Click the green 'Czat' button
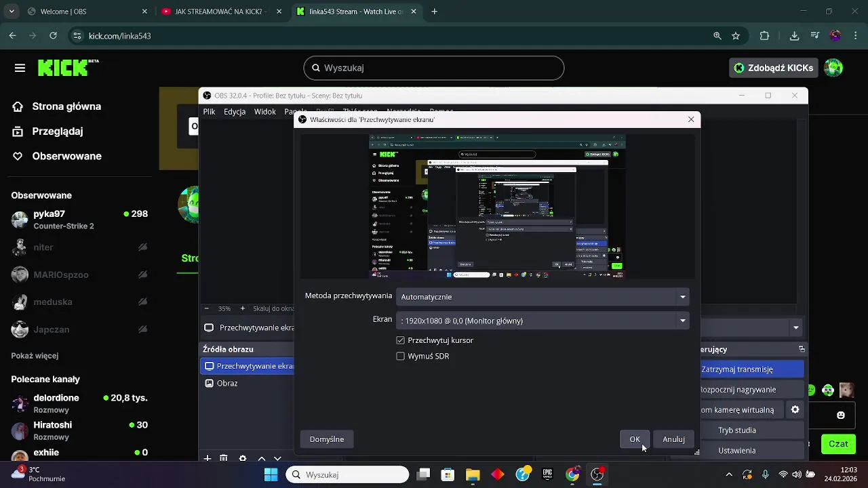This screenshot has height=488, width=868. [838, 444]
